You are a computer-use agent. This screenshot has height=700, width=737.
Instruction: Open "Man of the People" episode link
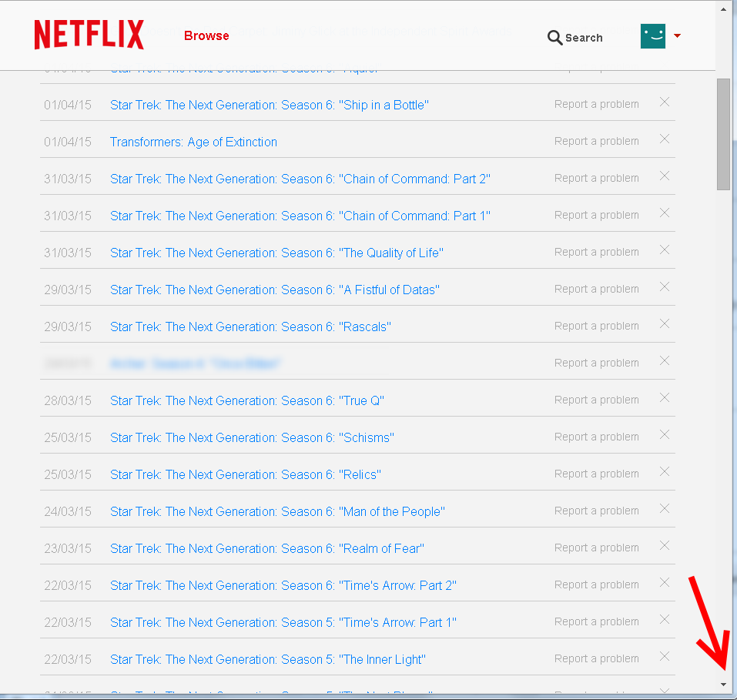(x=277, y=511)
